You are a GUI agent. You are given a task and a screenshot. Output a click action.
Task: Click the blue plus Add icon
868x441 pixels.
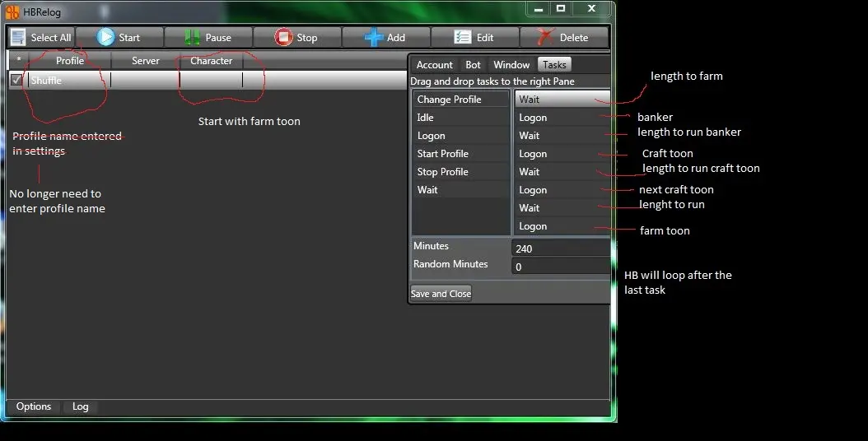(x=373, y=38)
